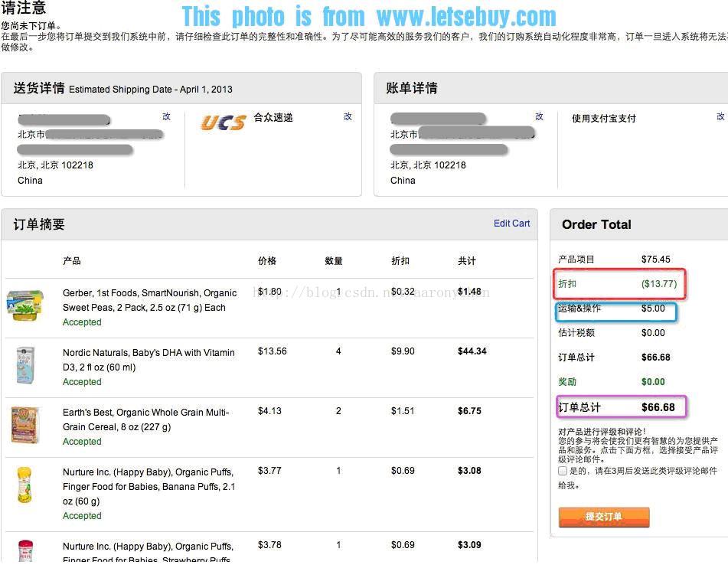Click Gerber 1st Foods SmartNourish product name
The height and width of the screenshot is (568, 728).
pyautogui.click(x=149, y=300)
